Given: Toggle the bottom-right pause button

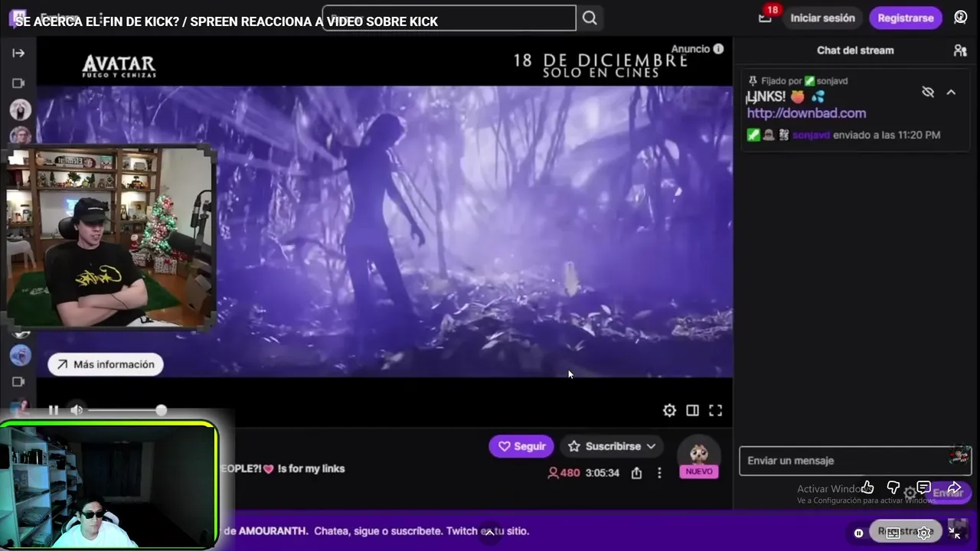Looking at the screenshot, I should (x=858, y=533).
